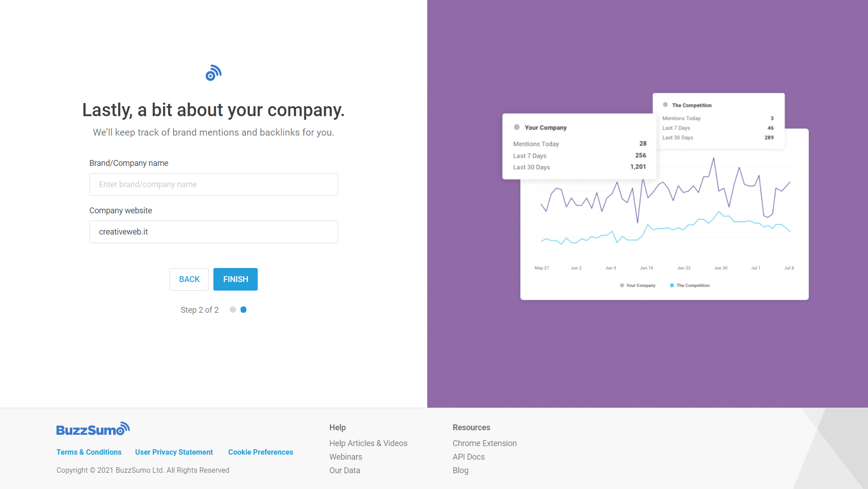Go back with the BACK button
The width and height of the screenshot is (868, 489).
(x=189, y=279)
